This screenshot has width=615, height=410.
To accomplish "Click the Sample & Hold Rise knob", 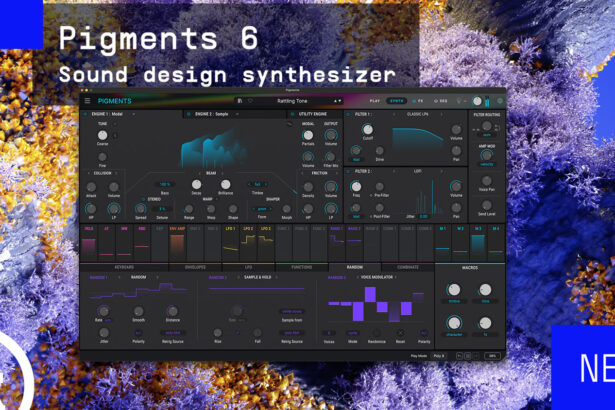I will [x=218, y=333].
